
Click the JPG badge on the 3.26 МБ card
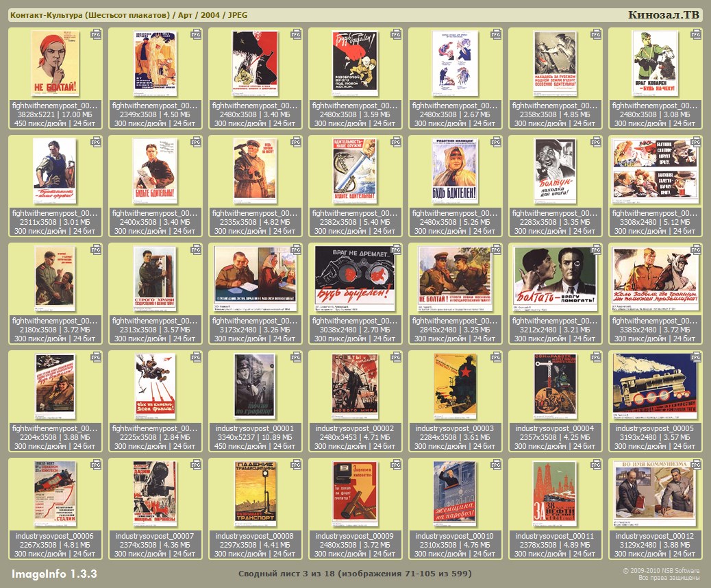pos(296,250)
